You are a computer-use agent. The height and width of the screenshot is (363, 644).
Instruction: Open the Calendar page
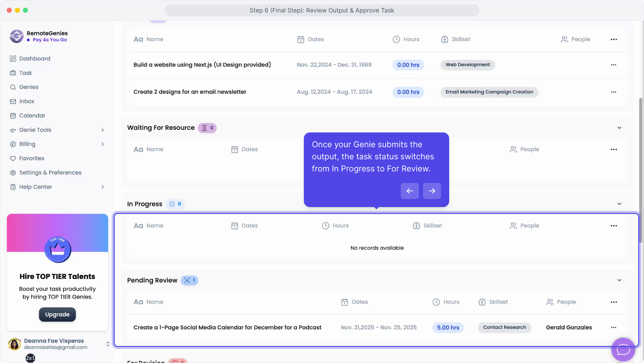28,116
